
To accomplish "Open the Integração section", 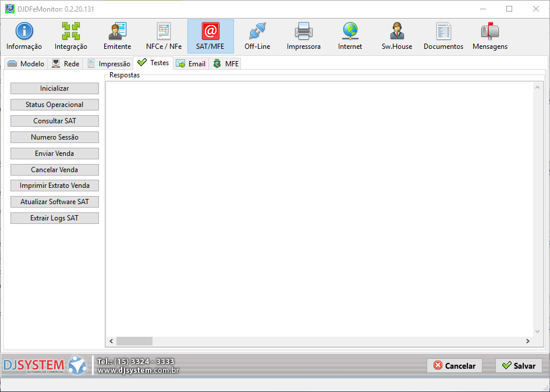I will 71,36.
